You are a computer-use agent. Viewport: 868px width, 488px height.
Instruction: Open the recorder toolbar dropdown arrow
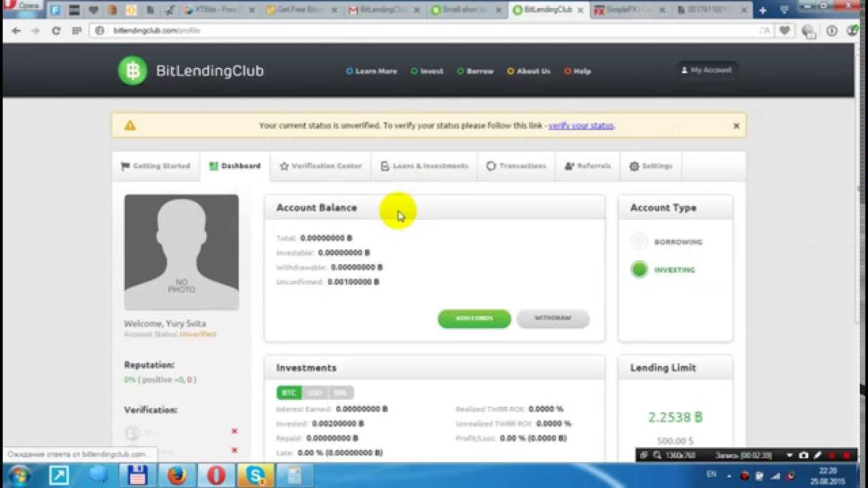[x=789, y=455]
